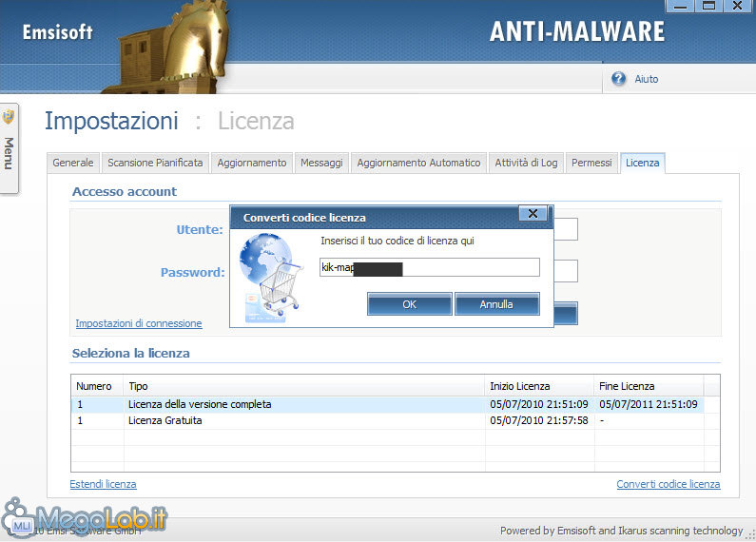Click the globe shopping cart image

(x=272, y=278)
